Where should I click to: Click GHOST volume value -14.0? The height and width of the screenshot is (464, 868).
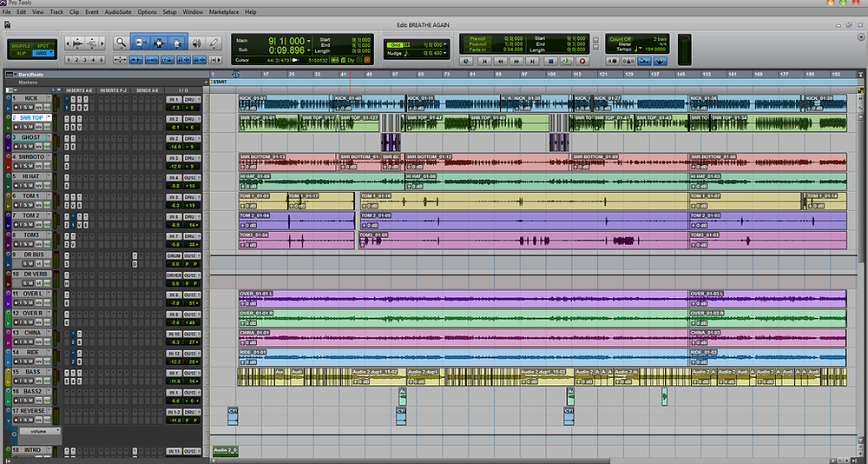tap(174, 147)
